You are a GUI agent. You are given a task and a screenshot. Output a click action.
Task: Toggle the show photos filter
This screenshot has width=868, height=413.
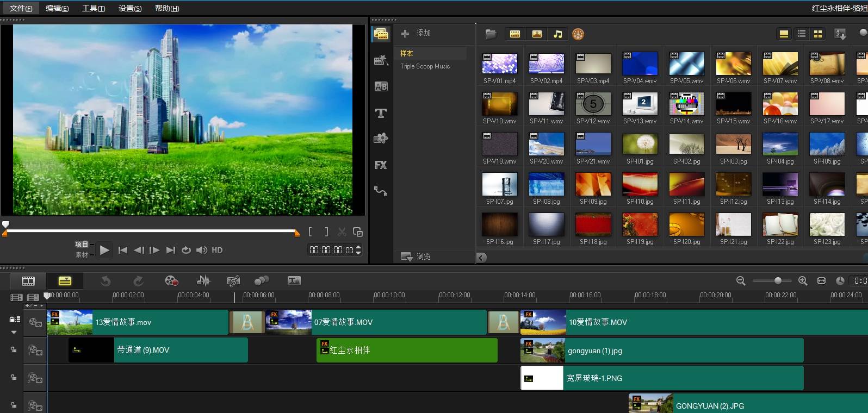pyautogui.click(x=537, y=34)
